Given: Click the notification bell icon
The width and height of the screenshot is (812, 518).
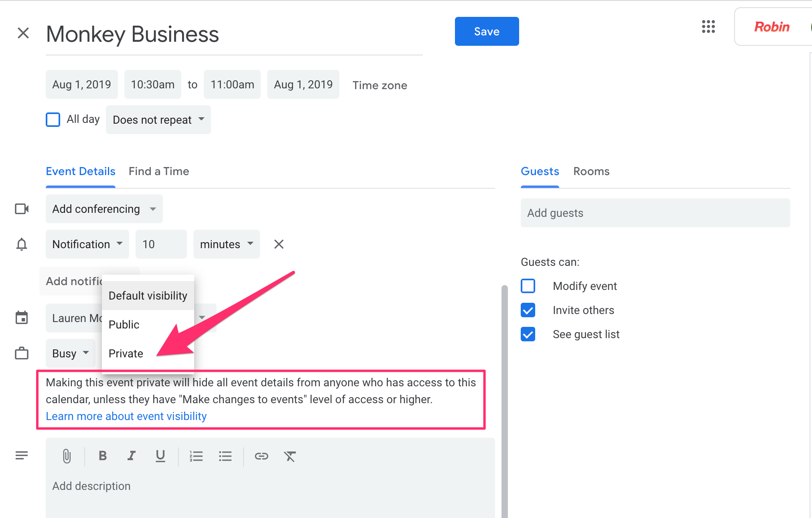Looking at the screenshot, I should click(x=22, y=244).
